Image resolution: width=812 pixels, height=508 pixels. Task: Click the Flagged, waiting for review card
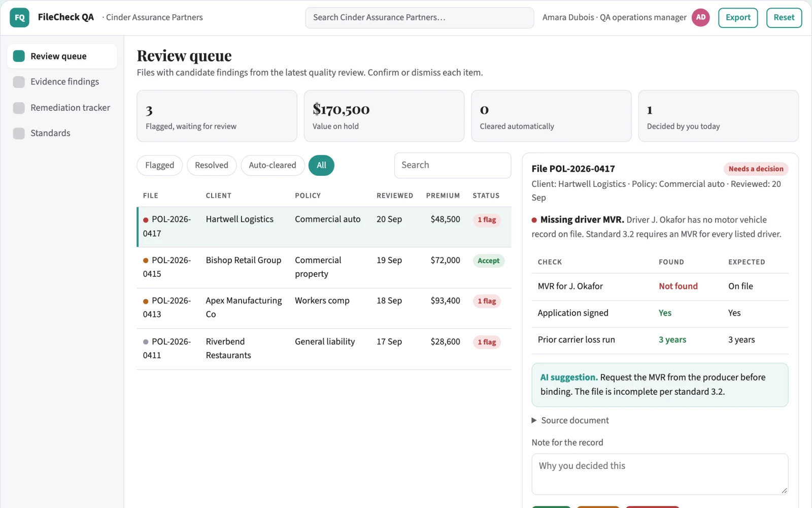(217, 116)
